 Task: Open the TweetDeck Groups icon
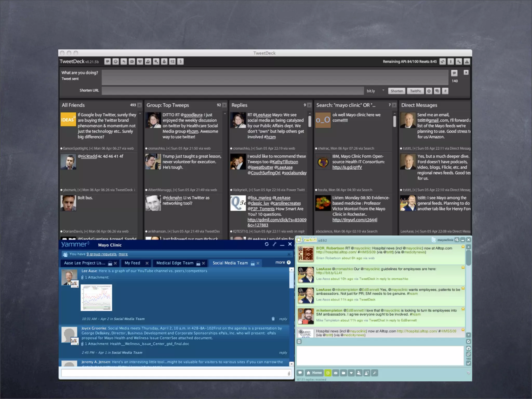[148, 62]
